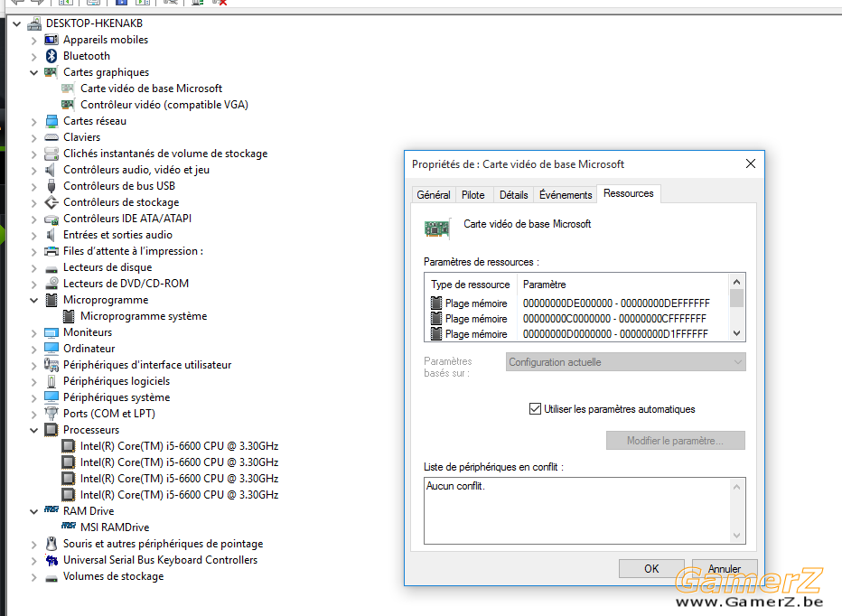Expand the Bluetooth node
842x616 pixels.
pyautogui.click(x=33, y=56)
